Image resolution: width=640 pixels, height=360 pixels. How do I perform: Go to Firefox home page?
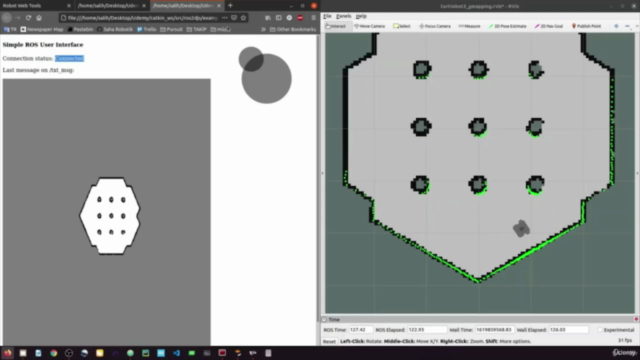click(39, 18)
